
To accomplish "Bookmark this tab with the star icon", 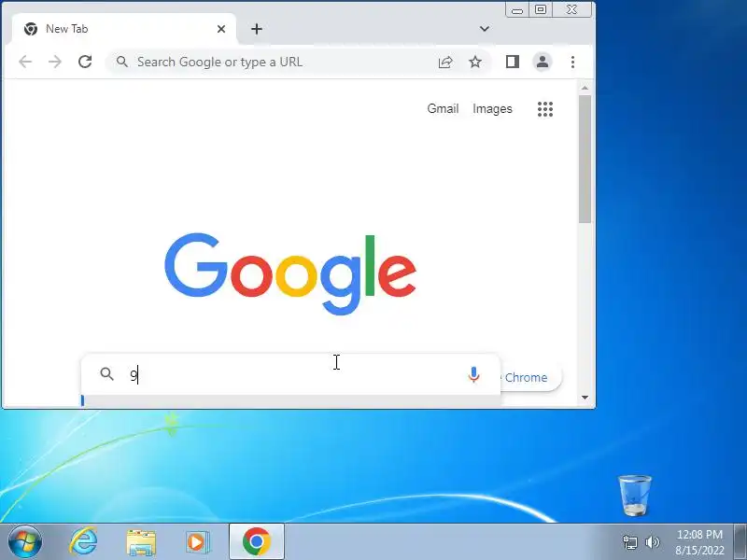I will pos(475,62).
